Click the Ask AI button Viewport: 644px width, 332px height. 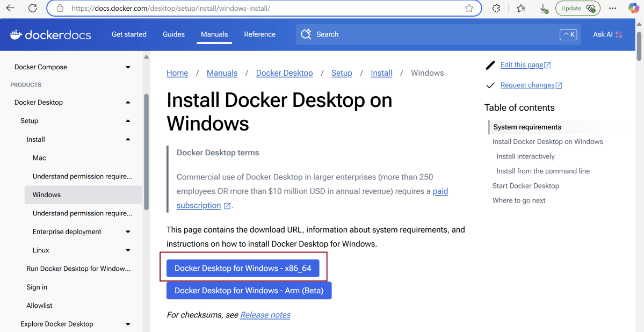607,34
